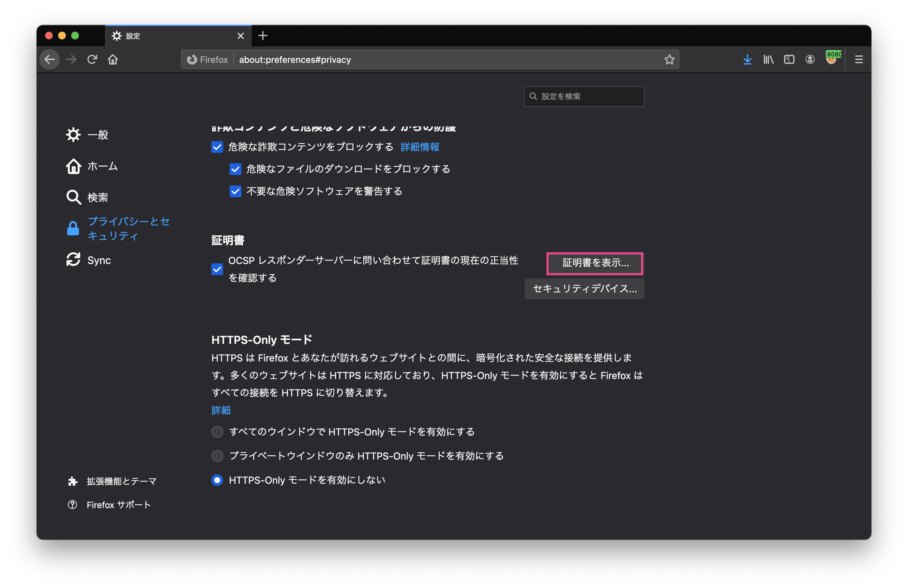Screen dimensions: 908x588
Task: Open the 詳細情報 link
Action: [x=420, y=147]
